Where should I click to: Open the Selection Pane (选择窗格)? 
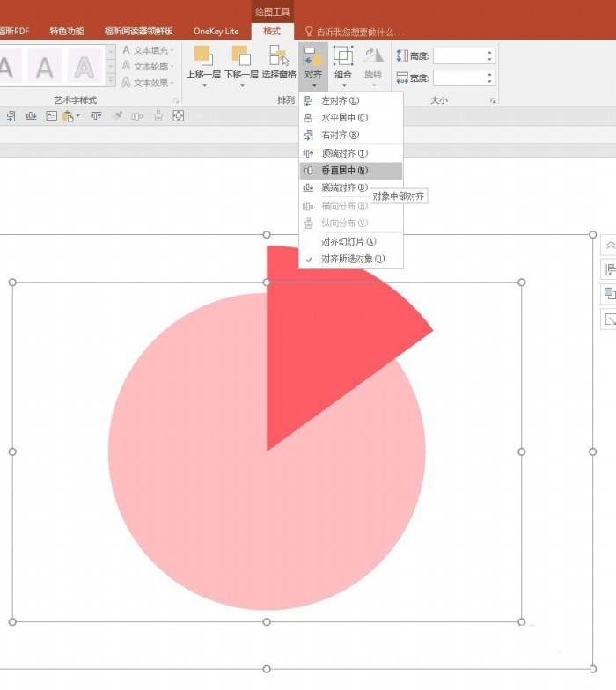point(279,56)
